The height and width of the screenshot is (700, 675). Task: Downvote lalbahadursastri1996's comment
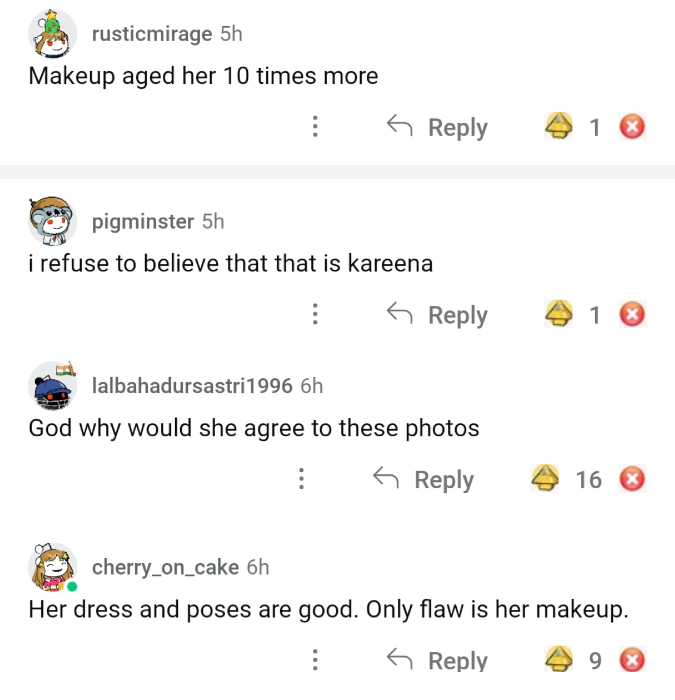point(632,480)
